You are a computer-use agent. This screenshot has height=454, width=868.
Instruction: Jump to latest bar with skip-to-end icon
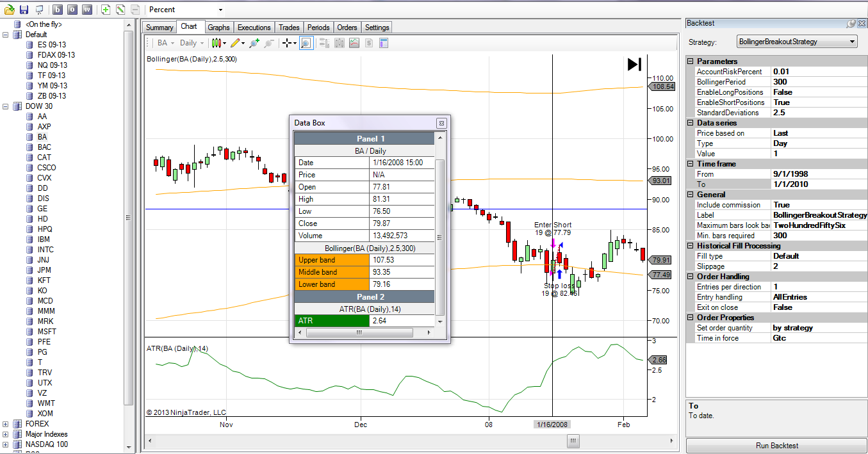(x=634, y=64)
